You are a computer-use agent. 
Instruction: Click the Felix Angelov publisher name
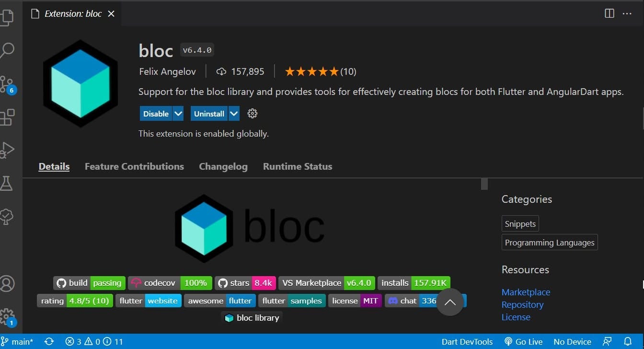tap(167, 71)
